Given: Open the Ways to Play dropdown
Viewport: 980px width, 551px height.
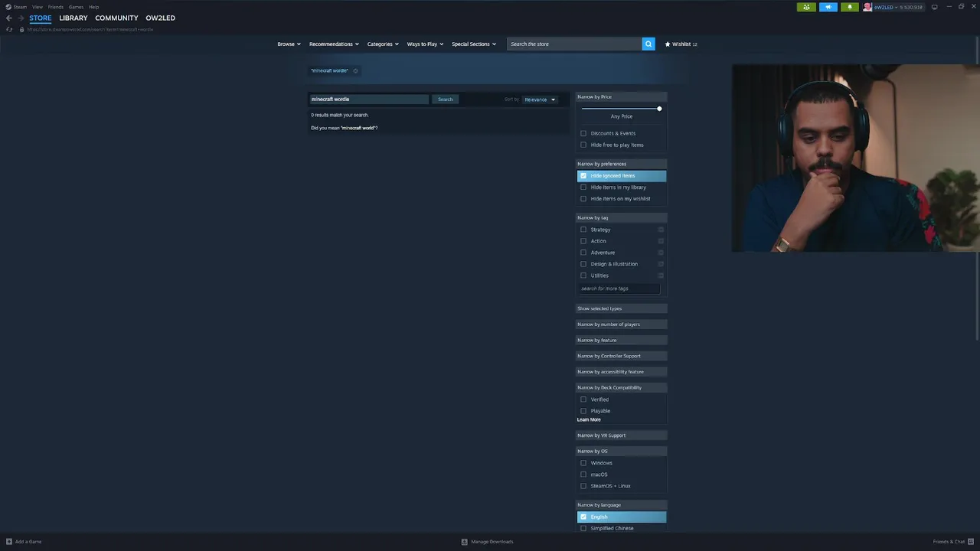Looking at the screenshot, I should coord(425,44).
